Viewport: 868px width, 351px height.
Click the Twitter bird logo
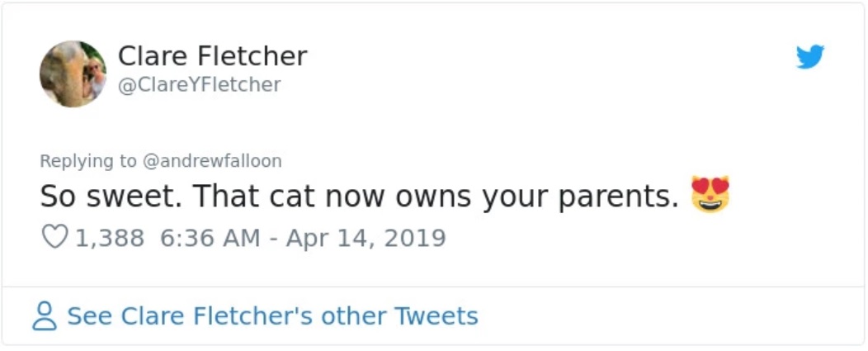[x=809, y=57]
